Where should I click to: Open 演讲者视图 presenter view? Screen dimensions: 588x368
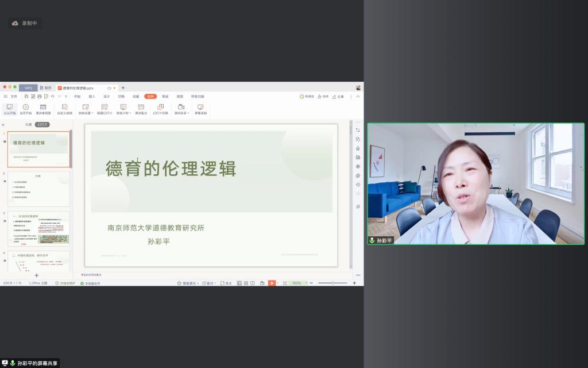[x=44, y=108]
